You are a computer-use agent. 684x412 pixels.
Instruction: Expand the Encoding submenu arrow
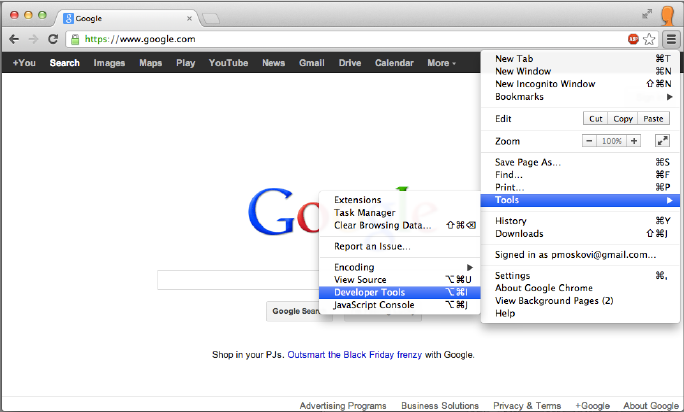(470, 267)
